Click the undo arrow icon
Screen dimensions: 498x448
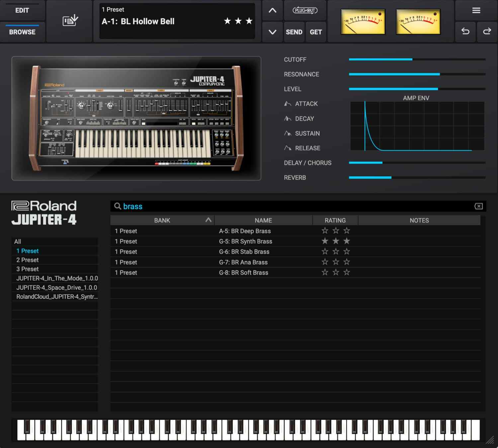[465, 32]
